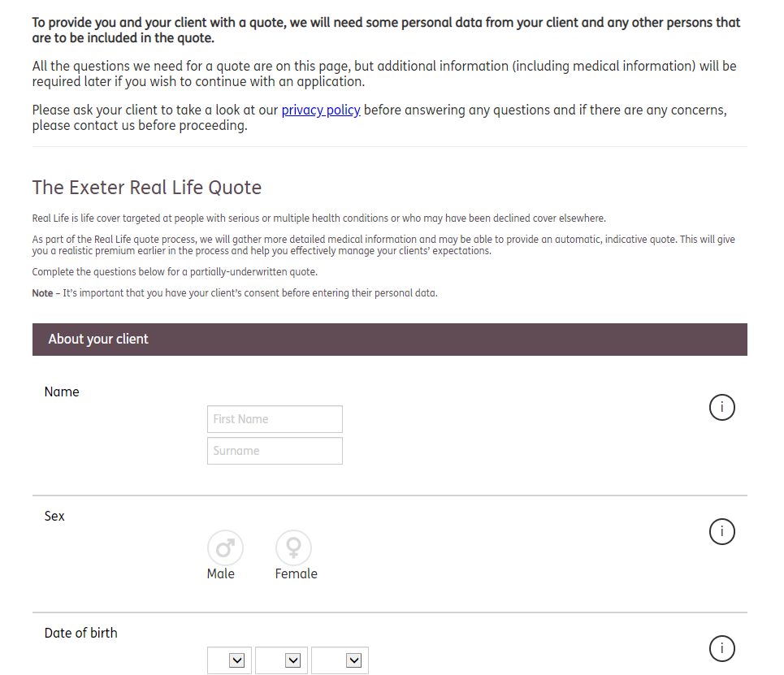This screenshot has height=675, width=784.
Task: Open the Name info icon
Action: tap(721, 407)
